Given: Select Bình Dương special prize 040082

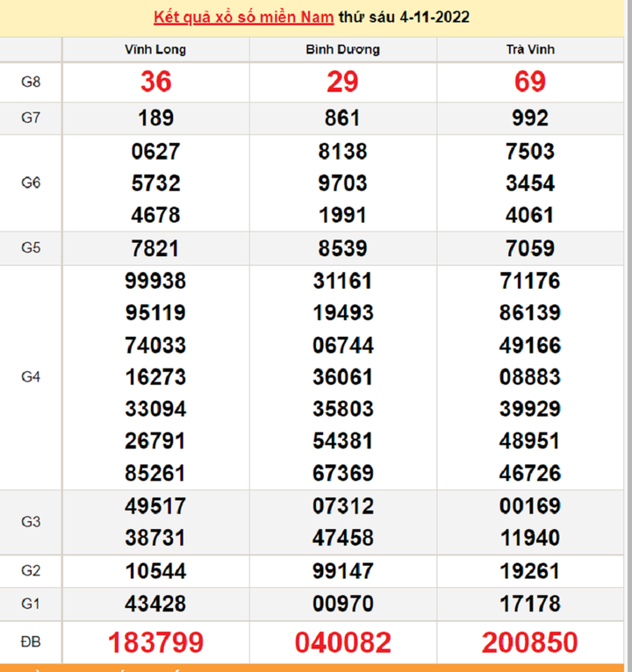Looking at the screenshot, I should [342, 642].
